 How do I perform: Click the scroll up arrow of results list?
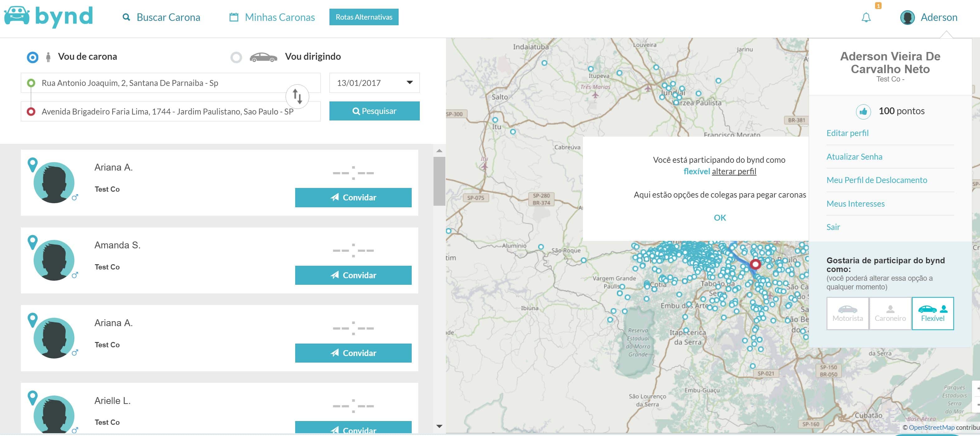point(439,151)
